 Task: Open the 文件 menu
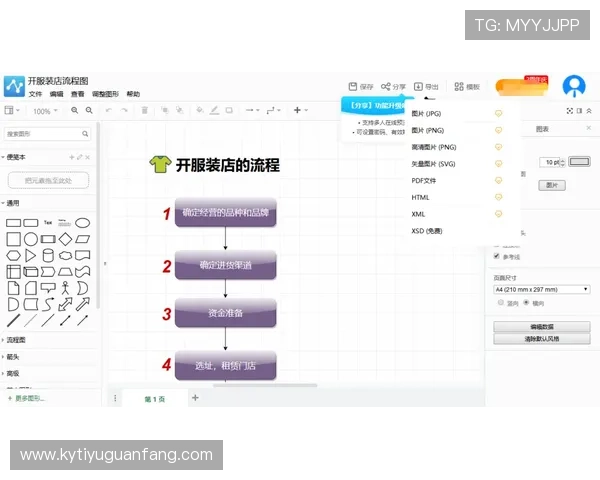tap(35, 94)
